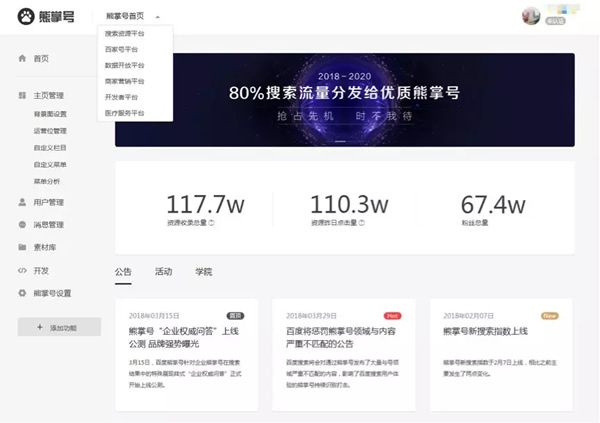Open 背景图设置 submenu item
This screenshot has height=423, width=600.
tap(50, 114)
